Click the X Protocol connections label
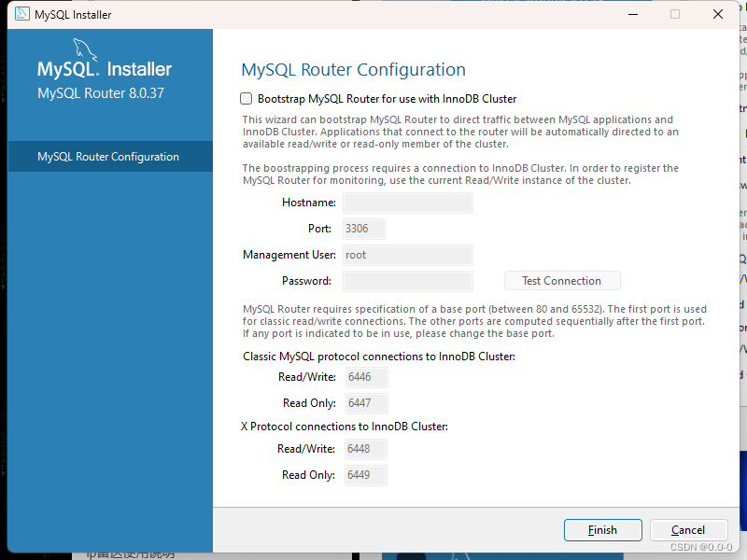 pos(345,427)
